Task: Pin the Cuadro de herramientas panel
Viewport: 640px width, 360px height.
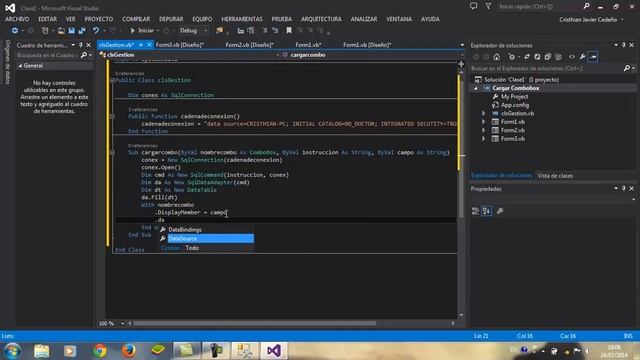Action: click(80, 45)
